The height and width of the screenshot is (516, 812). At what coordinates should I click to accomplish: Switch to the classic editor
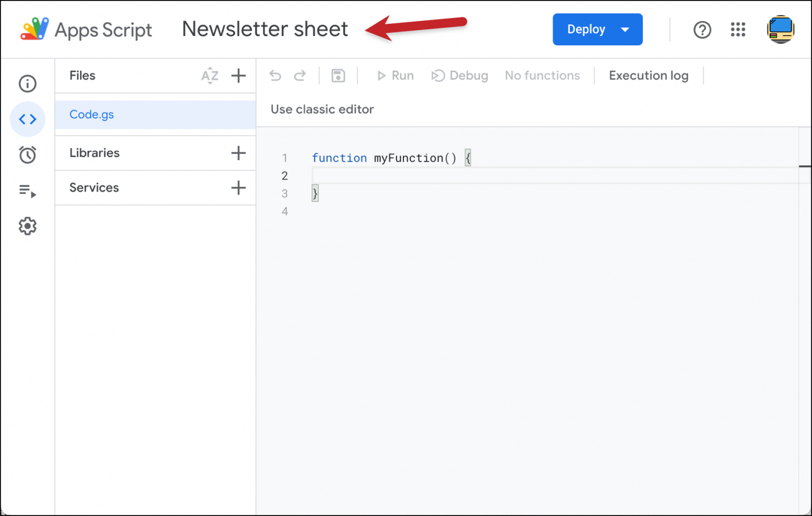[x=322, y=109]
